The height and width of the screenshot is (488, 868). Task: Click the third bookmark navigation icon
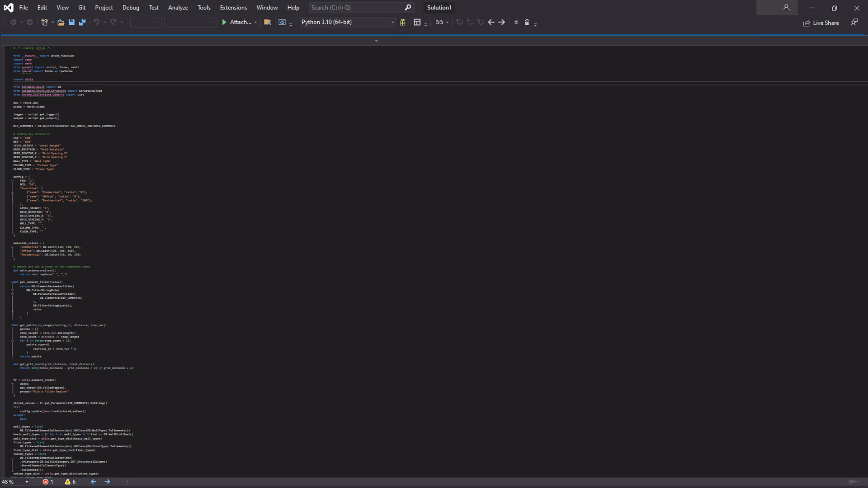coord(481,22)
